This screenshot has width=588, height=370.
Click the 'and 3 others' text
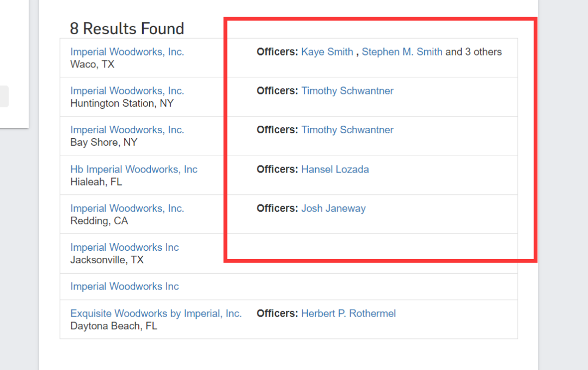pyautogui.click(x=474, y=52)
